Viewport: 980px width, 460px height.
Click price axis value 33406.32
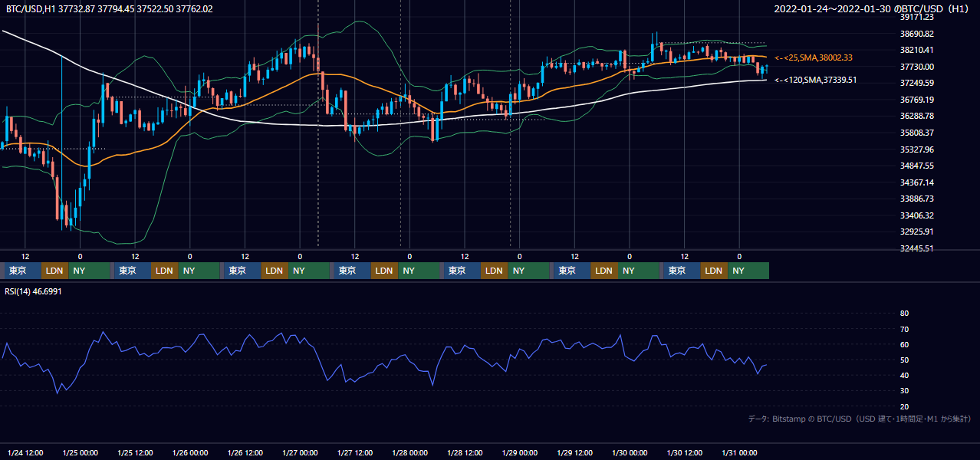(x=916, y=215)
